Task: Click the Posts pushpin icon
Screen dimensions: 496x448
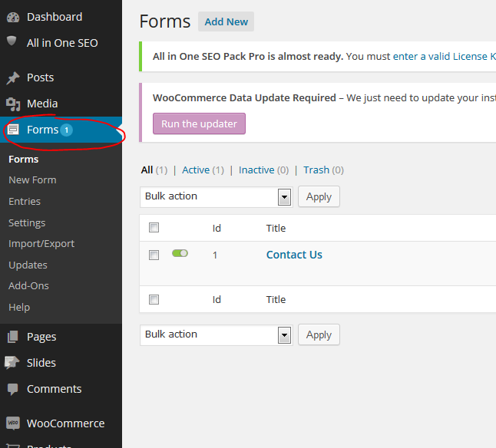Action: 13,77
